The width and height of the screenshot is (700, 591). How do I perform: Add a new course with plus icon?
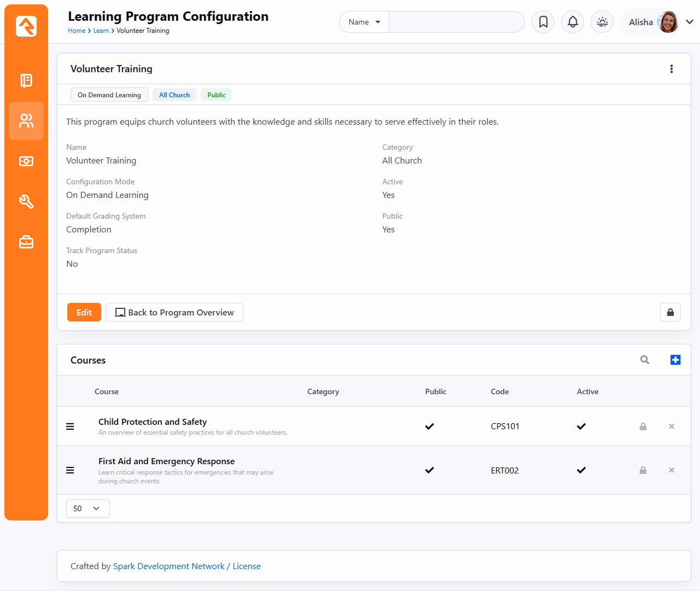pyautogui.click(x=675, y=360)
